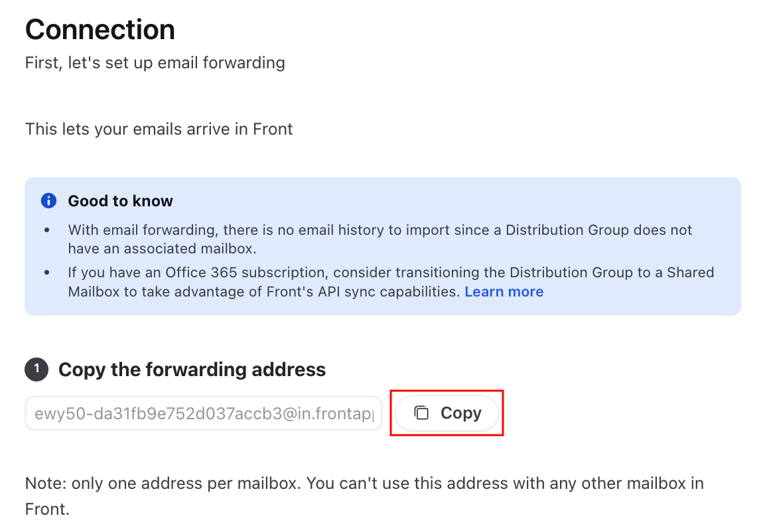
Task: Click the first bullet dot in the info box
Action: (47, 230)
